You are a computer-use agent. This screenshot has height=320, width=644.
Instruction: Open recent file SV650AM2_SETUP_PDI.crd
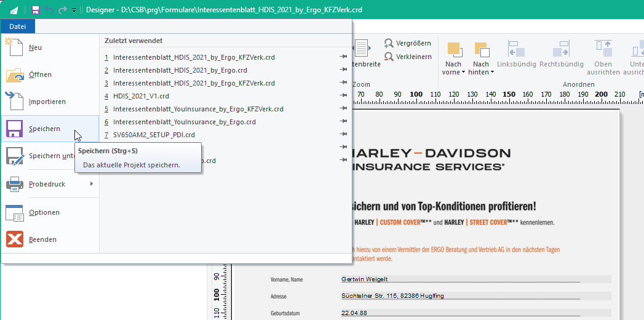(x=149, y=135)
